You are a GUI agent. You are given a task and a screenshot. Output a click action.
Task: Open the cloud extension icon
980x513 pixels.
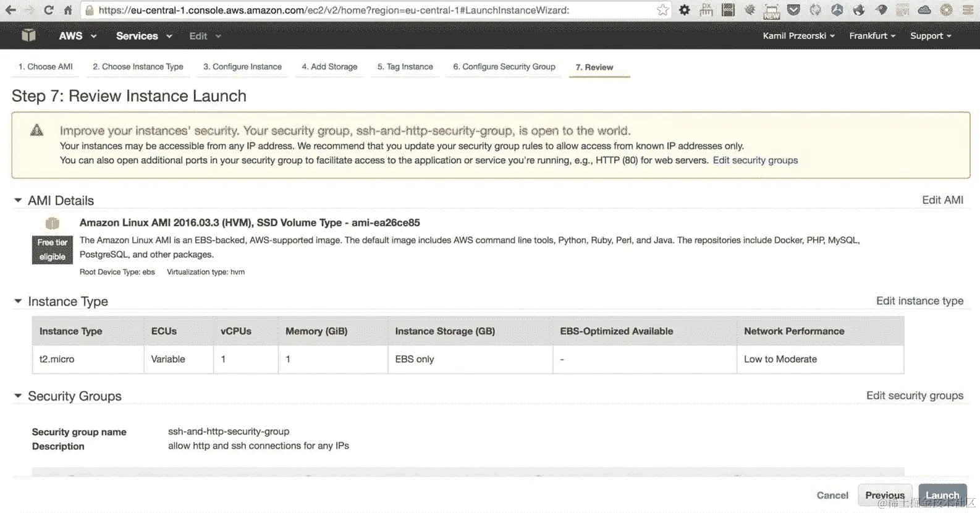(924, 10)
